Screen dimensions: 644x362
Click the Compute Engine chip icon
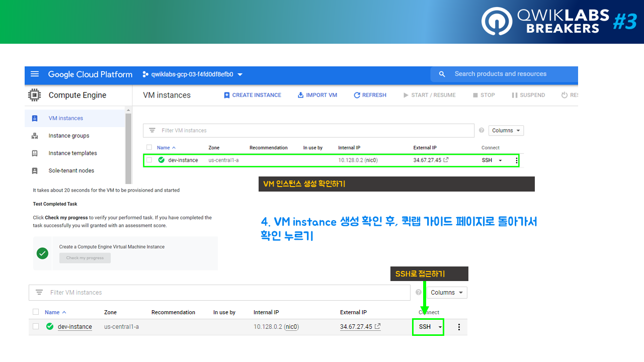pyautogui.click(x=35, y=95)
